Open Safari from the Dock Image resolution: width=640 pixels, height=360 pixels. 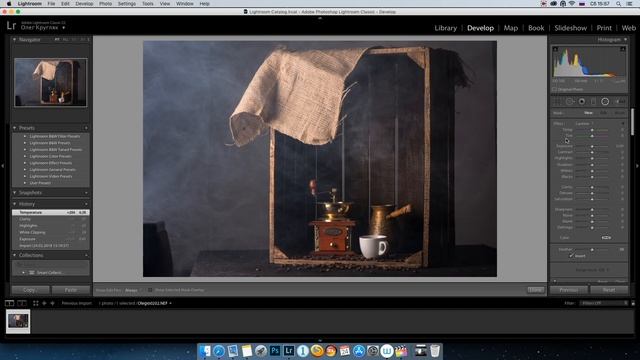(x=219, y=351)
